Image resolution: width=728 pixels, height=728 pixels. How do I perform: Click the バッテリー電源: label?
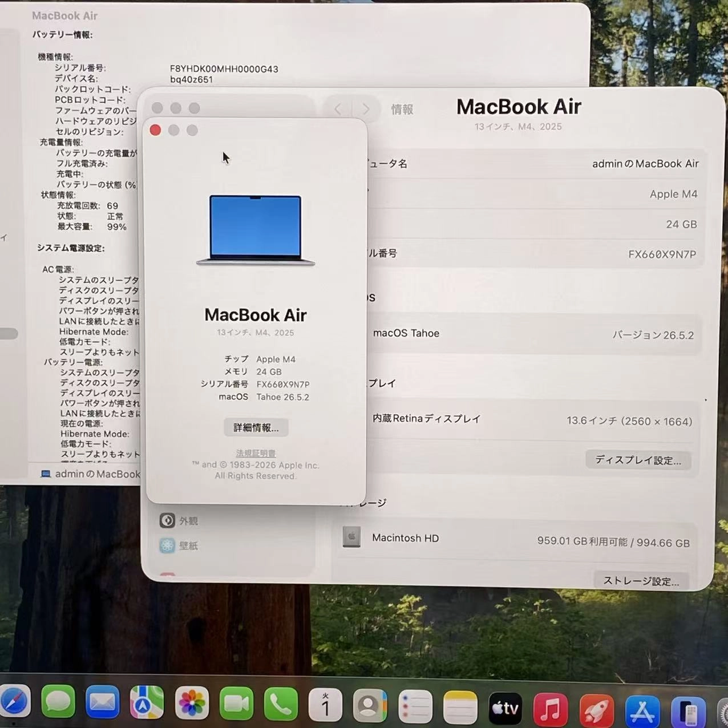coord(73,362)
